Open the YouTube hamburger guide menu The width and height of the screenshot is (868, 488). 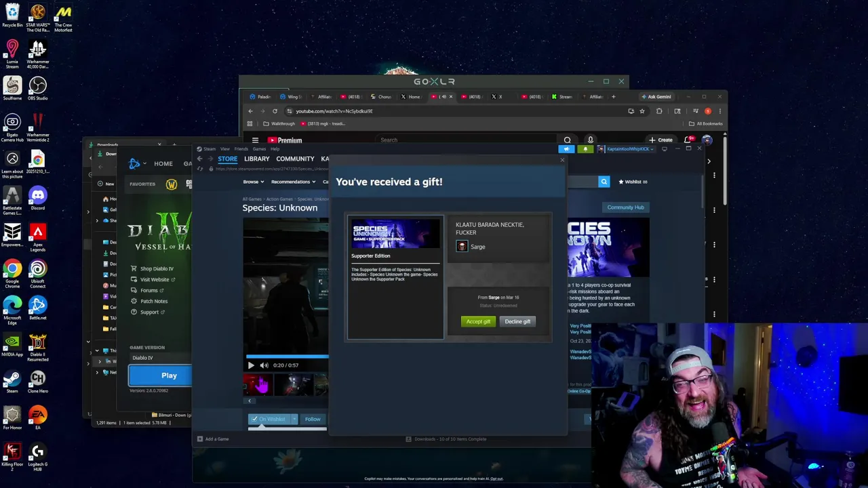click(x=255, y=140)
